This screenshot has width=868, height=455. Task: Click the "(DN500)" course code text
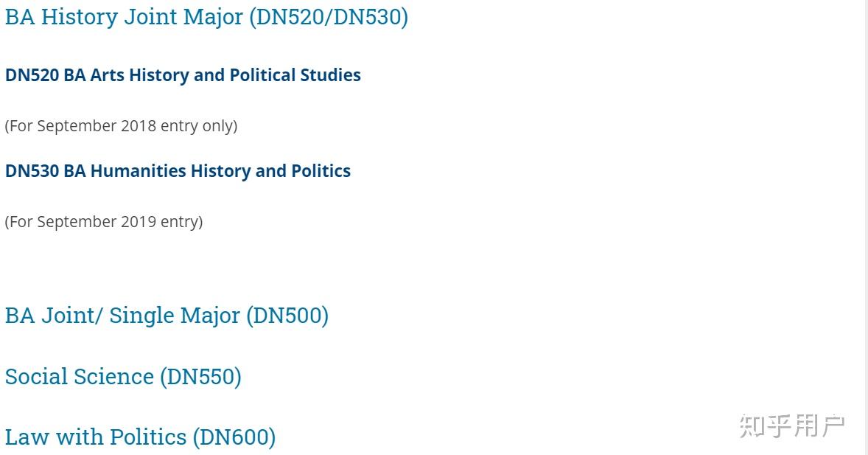tap(287, 316)
